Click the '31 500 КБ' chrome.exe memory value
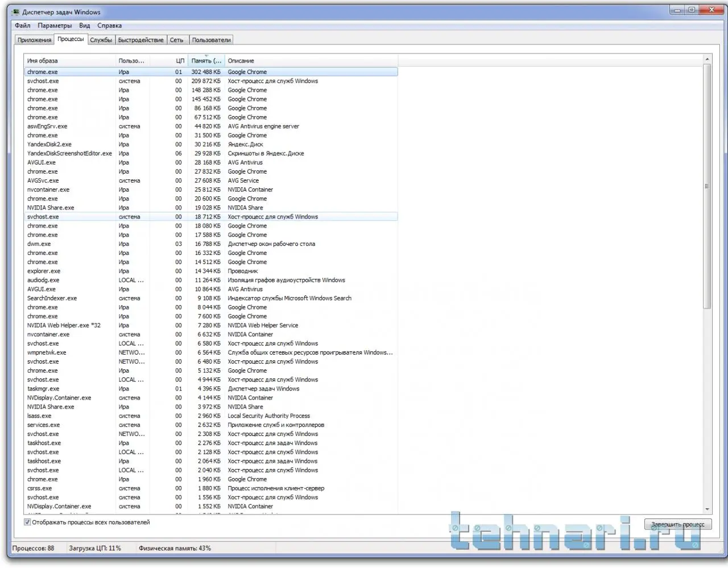728x568 pixels. coord(207,135)
